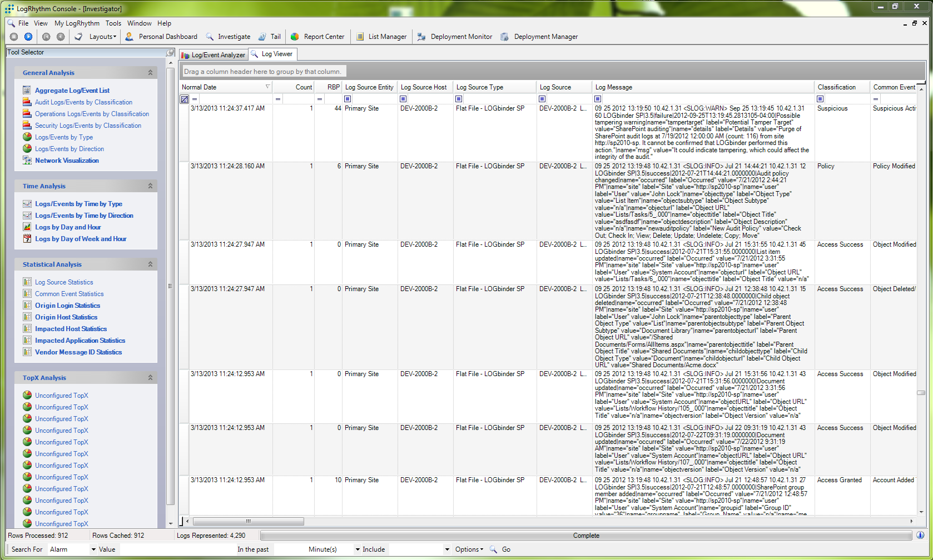Open Origin Login Statistics
Screen dimensions: 933x560
point(67,306)
